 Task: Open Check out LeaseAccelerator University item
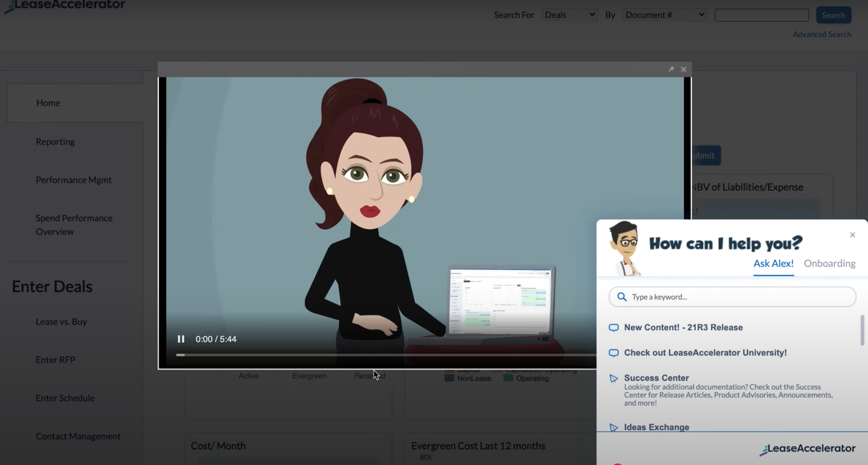(x=705, y=353)
